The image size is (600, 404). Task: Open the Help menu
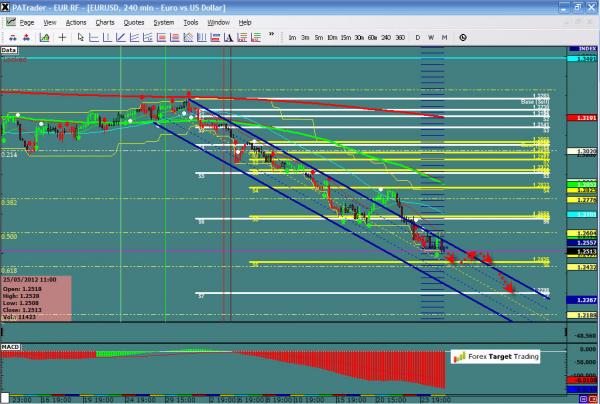pos(245,21)
